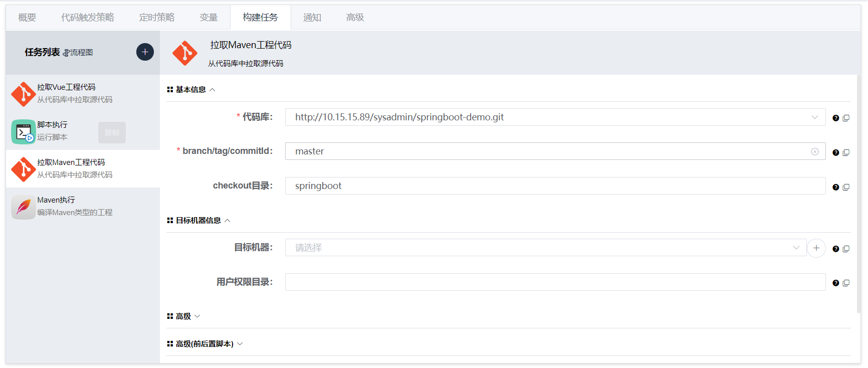Open the 目标机器 select dropdown
This screenshot has height=368, width=868.
click(x=796, y=248)
